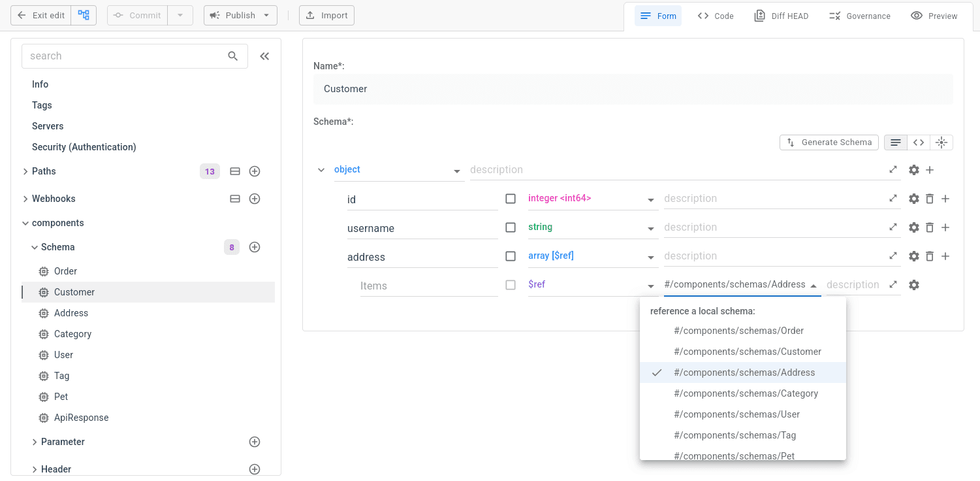The width and height of the screenshot is (980, 481).
Task: Click the Generate Schema button
Action: (x=829, y=142)
